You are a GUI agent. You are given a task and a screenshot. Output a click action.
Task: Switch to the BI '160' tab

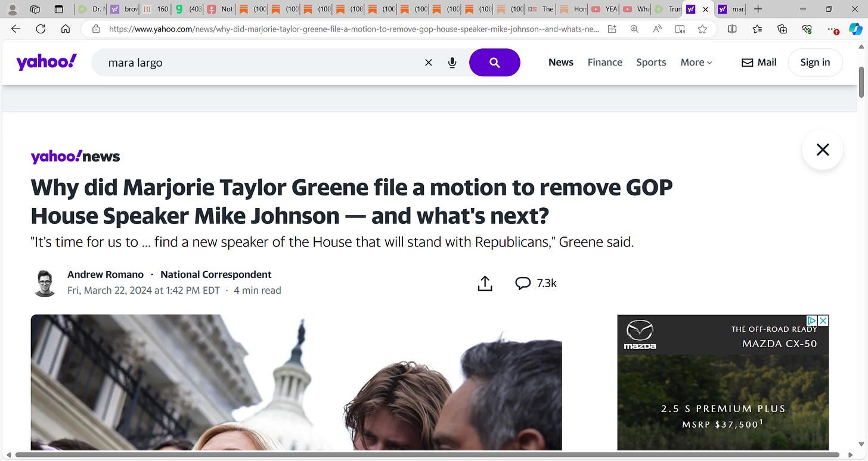click(156, 9)
